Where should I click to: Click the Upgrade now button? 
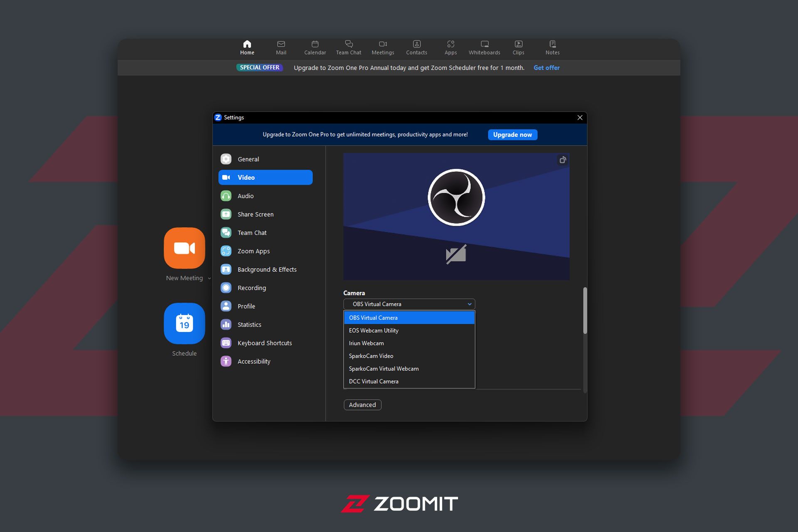coord(512,135)
